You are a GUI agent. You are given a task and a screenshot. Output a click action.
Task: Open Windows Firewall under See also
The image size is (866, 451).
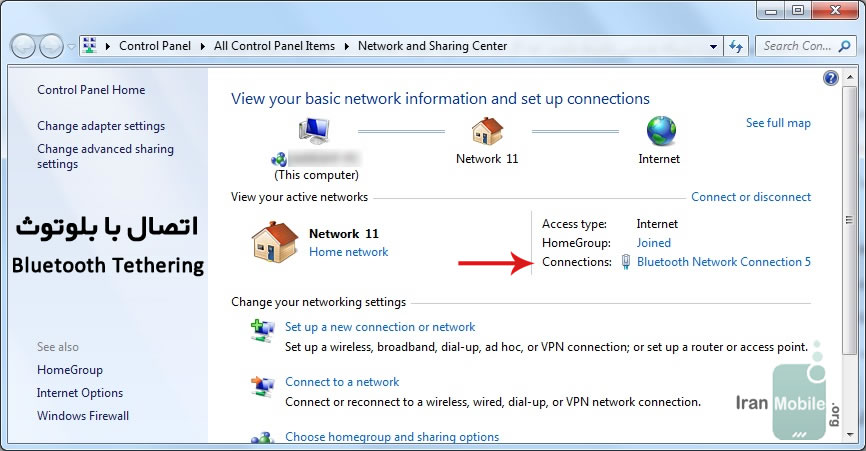83,416
